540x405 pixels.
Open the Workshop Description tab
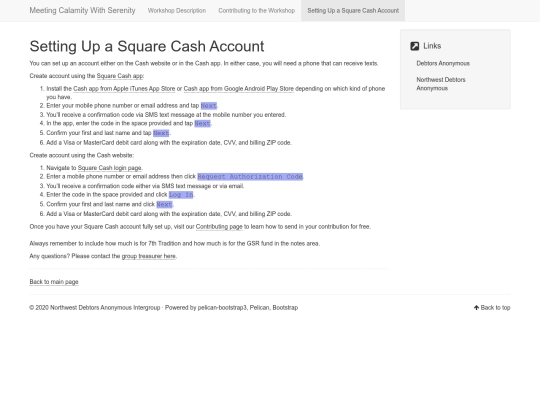click(177, 11)
